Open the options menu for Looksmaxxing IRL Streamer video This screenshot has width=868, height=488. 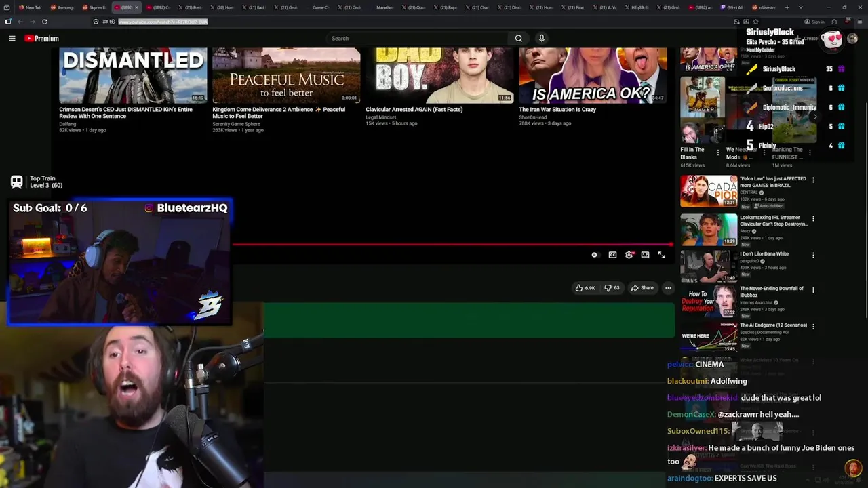pyautogui.click(x=813, y=219)
